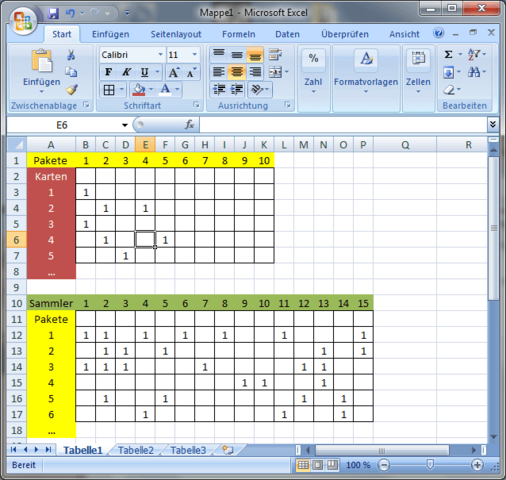This screenshot has width=506, height=480.
Task: Toggle left text alignment
Action: pyautogui.click(x=219, y=72)
